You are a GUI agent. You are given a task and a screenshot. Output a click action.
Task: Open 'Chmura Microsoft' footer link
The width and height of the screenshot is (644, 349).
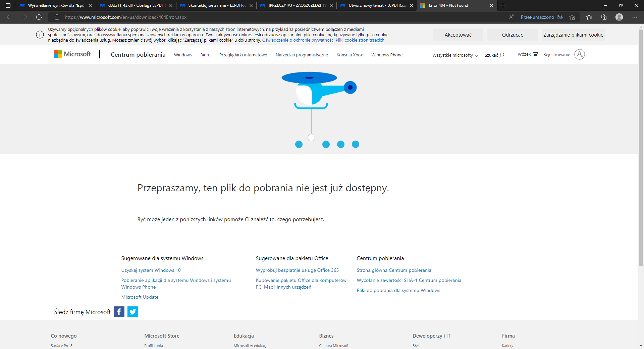[334, 346]
